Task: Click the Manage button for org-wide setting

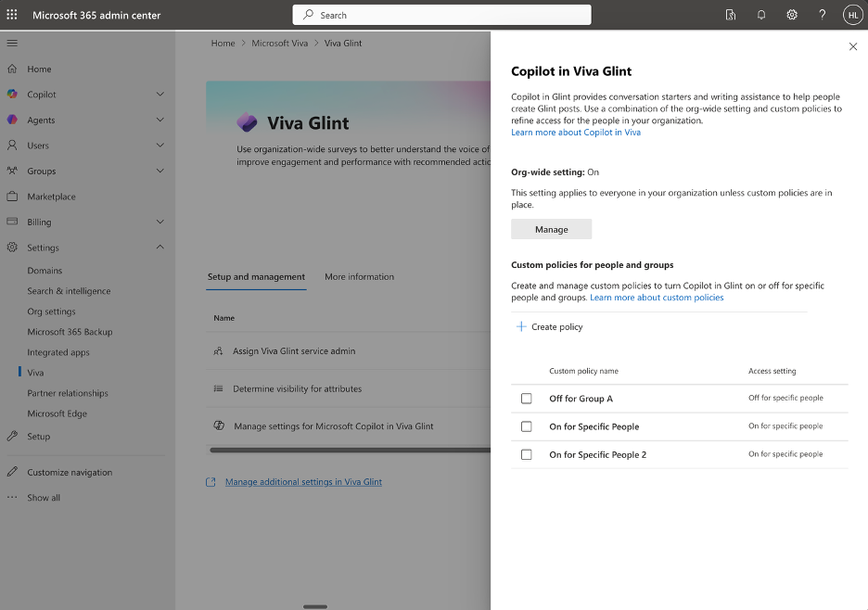Action: 551,228
